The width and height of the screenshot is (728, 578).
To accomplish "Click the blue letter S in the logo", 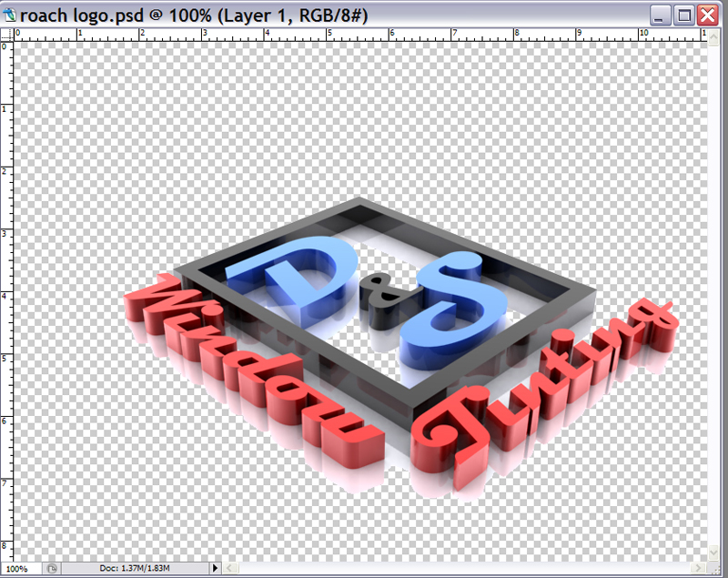I will pos(452,311).
